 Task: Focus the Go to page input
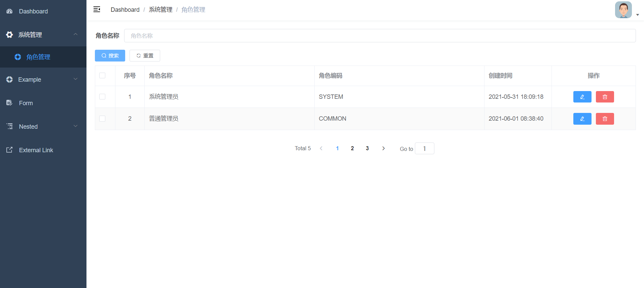(x=425, y=149)
